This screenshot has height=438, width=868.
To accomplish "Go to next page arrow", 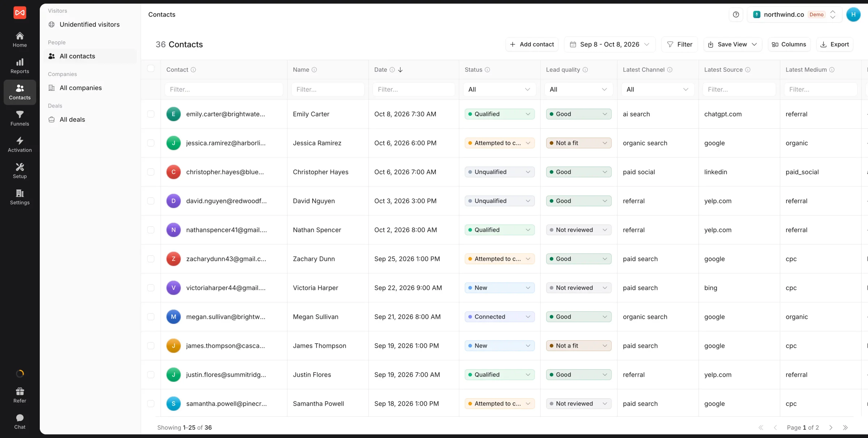I will pos(831,428).
